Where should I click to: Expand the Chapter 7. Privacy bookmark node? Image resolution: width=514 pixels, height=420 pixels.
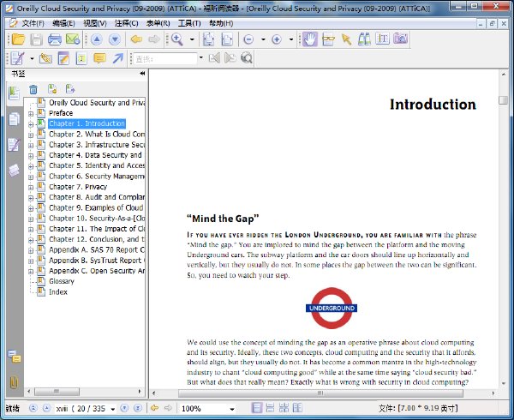(31, 188)
